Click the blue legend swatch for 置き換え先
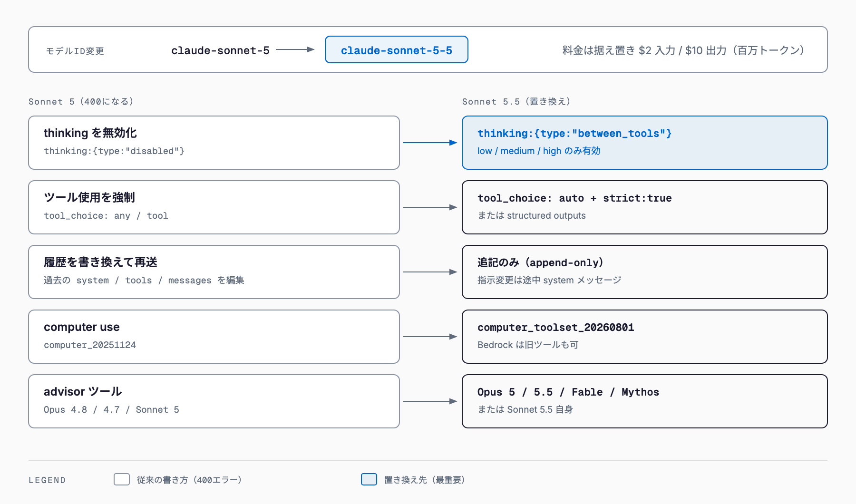The width and height of the screenshot is (856, 504). (369, 479)
